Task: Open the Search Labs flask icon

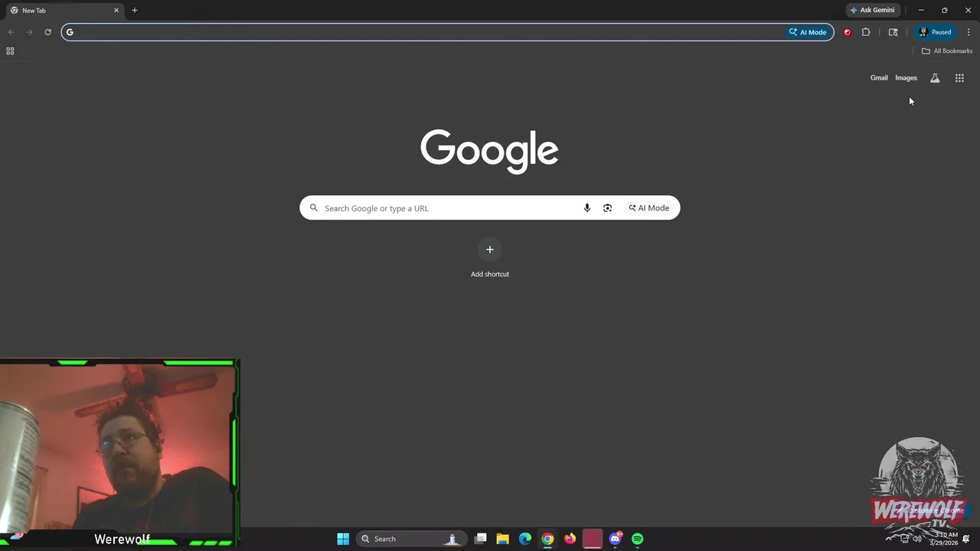Action: 935,78
